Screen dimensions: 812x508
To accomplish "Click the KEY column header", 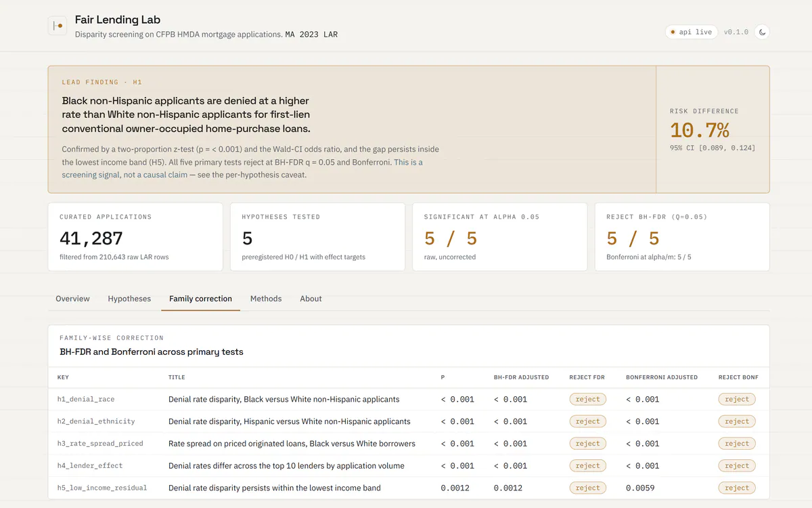I will click(x=63, y=377).
